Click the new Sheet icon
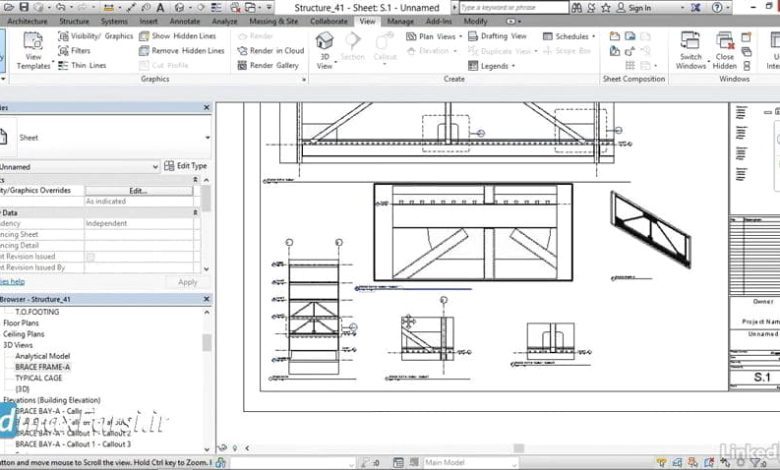Image resolution: width=780 pixels, height=470 pixels. (x=615, y=36)
